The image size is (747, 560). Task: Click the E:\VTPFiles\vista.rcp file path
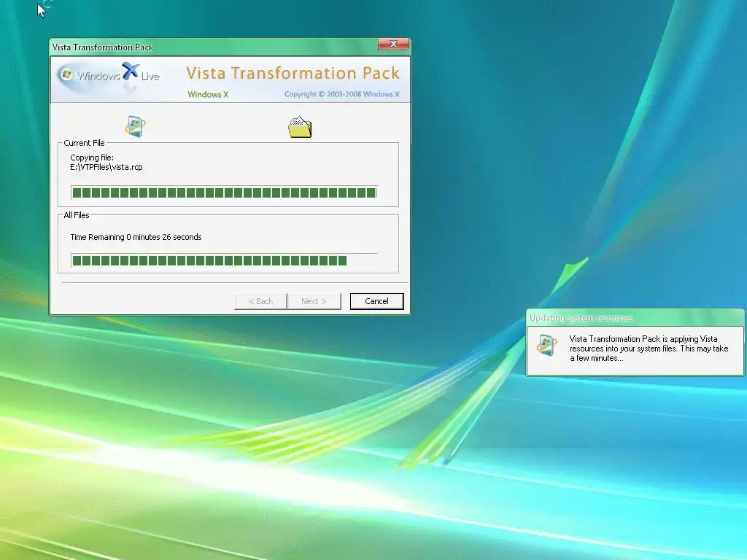coord(107,167)
